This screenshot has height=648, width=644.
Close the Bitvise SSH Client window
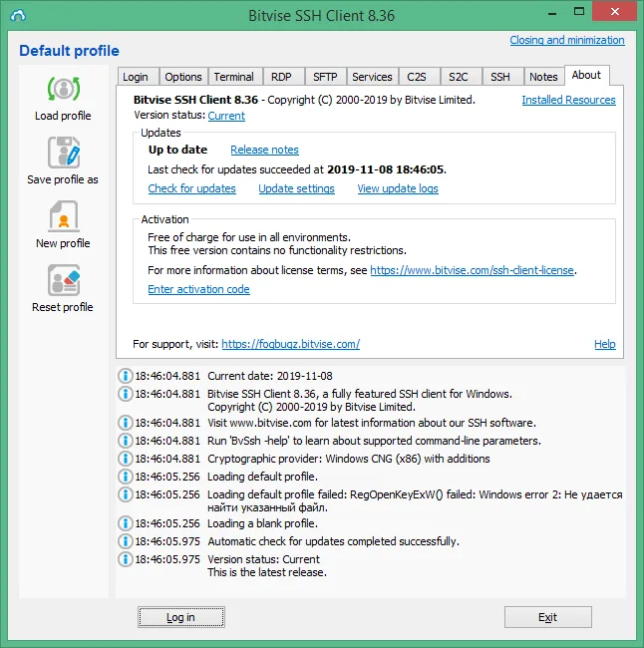pyautogui.click(x=615, y=12)
